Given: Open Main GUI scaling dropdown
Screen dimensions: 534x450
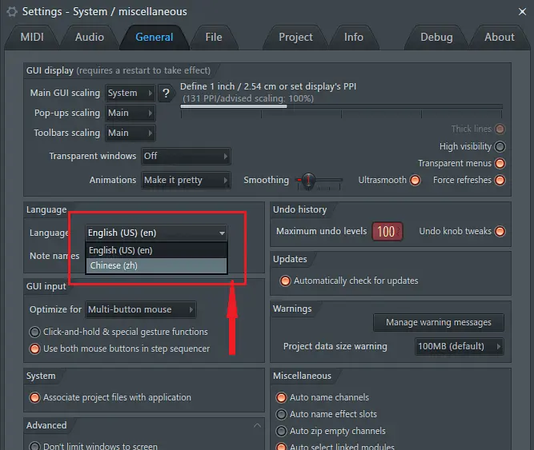Looking at the screenshot, I should pyautogui.click(x=130, y=93).
